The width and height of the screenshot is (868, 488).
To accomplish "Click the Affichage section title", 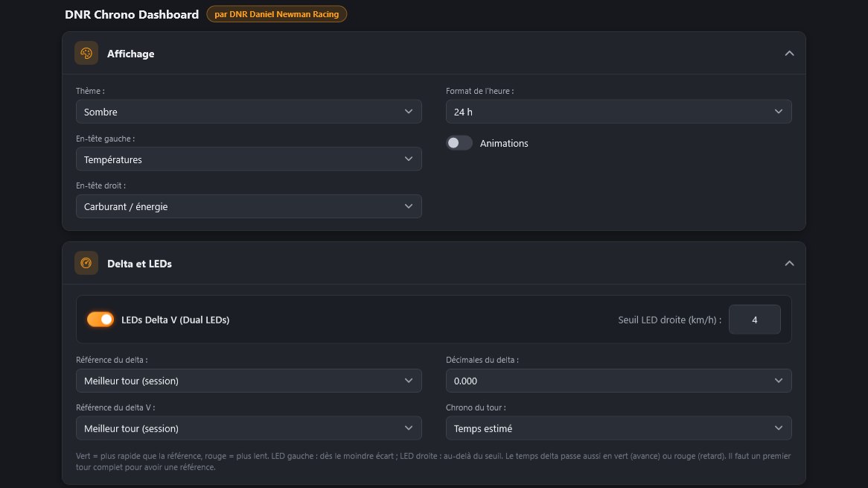I will click(x=130, y=54).
